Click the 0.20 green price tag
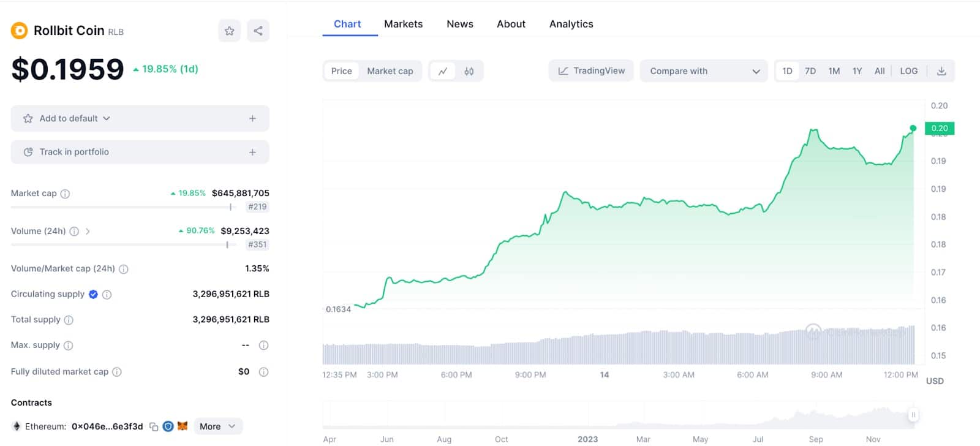The height and width of the screenshot is (446, 980). (940, 128)
